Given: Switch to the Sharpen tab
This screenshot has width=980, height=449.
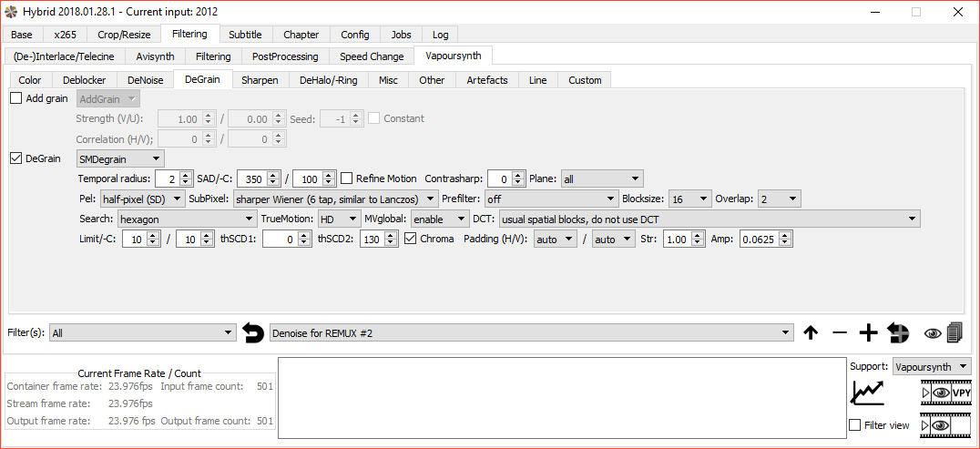Looking at the screenshot, I should tap(260, 80).
